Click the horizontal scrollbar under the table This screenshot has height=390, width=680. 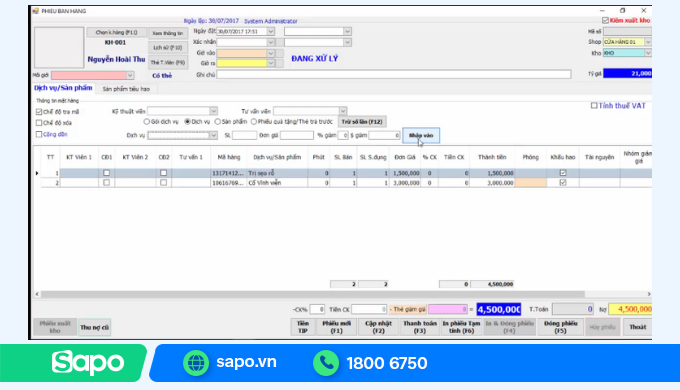313,294
